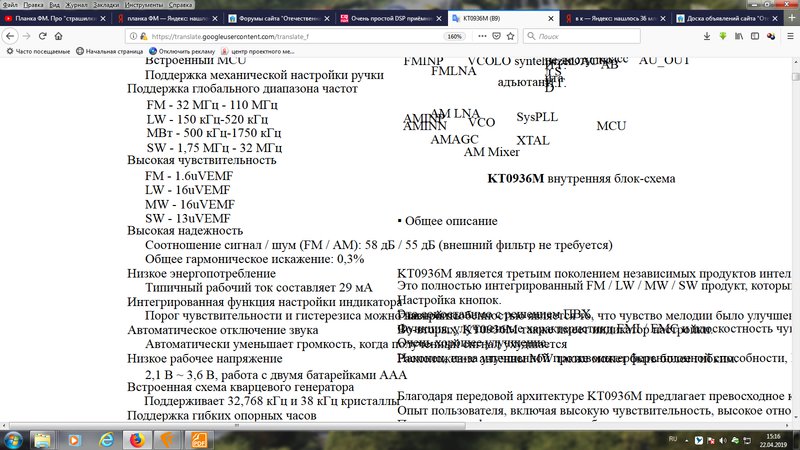The image size is (800, 450).
Task: Toggle the sidebar view
Action: tap(755, 36)
